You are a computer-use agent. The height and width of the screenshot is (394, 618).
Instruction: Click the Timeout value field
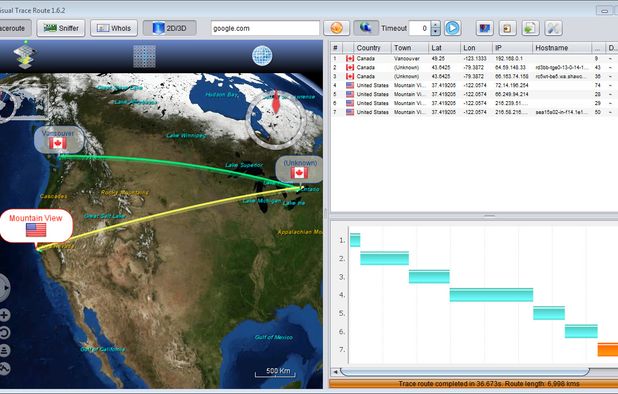click(420, 28)
